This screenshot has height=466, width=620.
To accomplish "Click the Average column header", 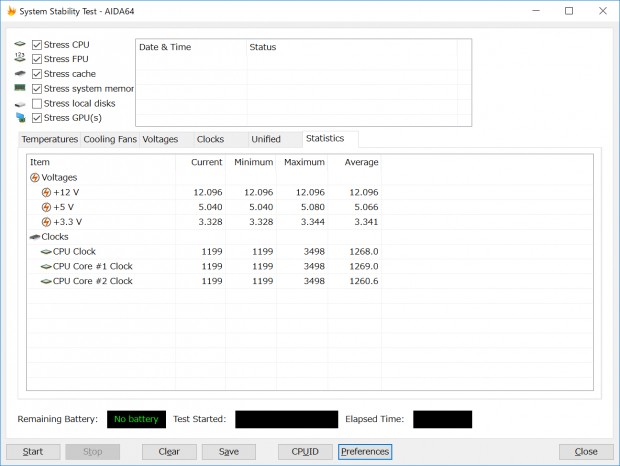I will pyautogui.click(x=355, y=162).
